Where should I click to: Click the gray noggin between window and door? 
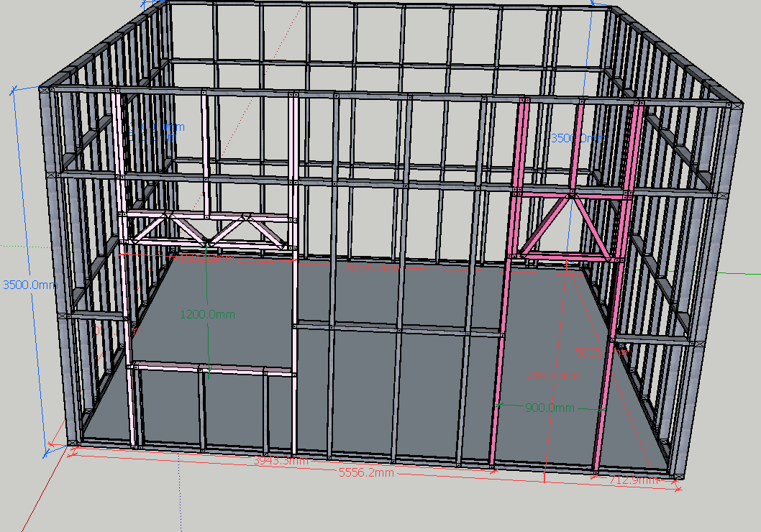point(398,329)
